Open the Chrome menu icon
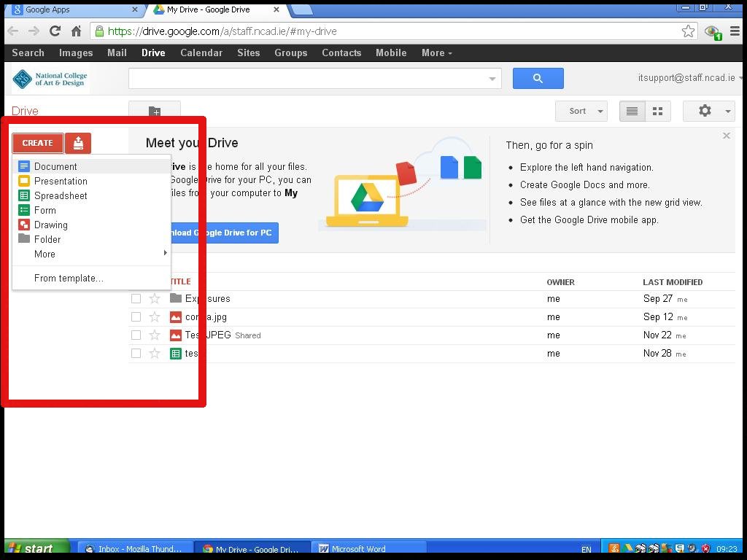This screenshot has width=747, height=560. click(735, 31)
